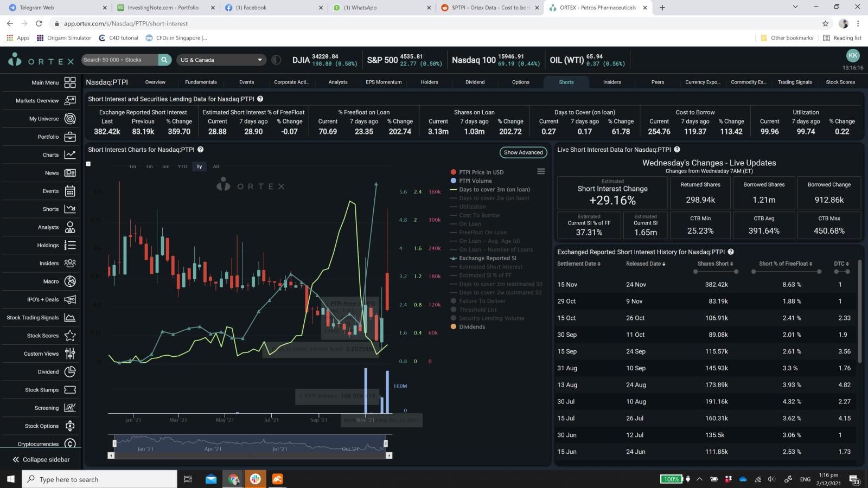The width and height of the screenshot is (868, 488).
Task: Open My Universe target icon
Action: point(70,119)
